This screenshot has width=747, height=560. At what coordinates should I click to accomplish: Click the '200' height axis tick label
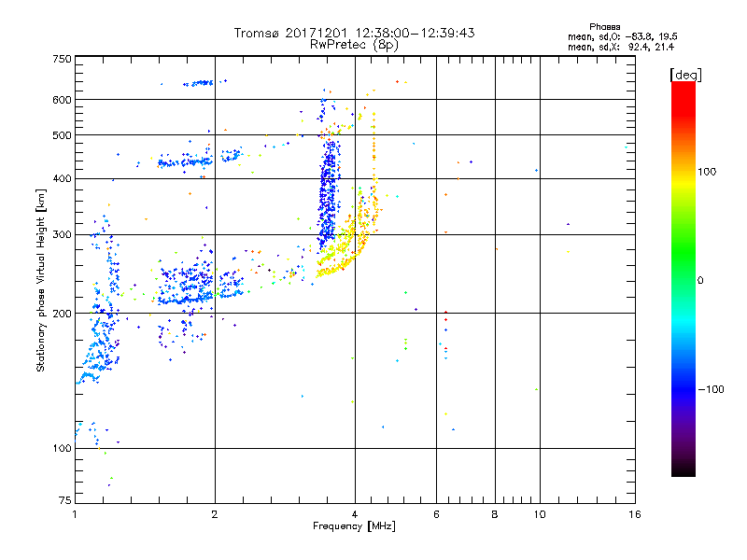[62, 314]
